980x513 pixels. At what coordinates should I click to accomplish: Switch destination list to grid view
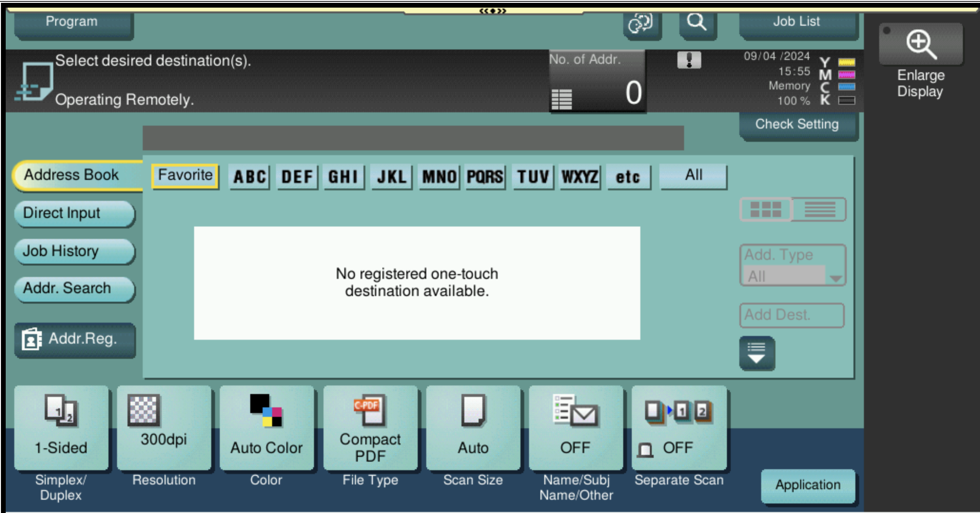pos(765,209)
